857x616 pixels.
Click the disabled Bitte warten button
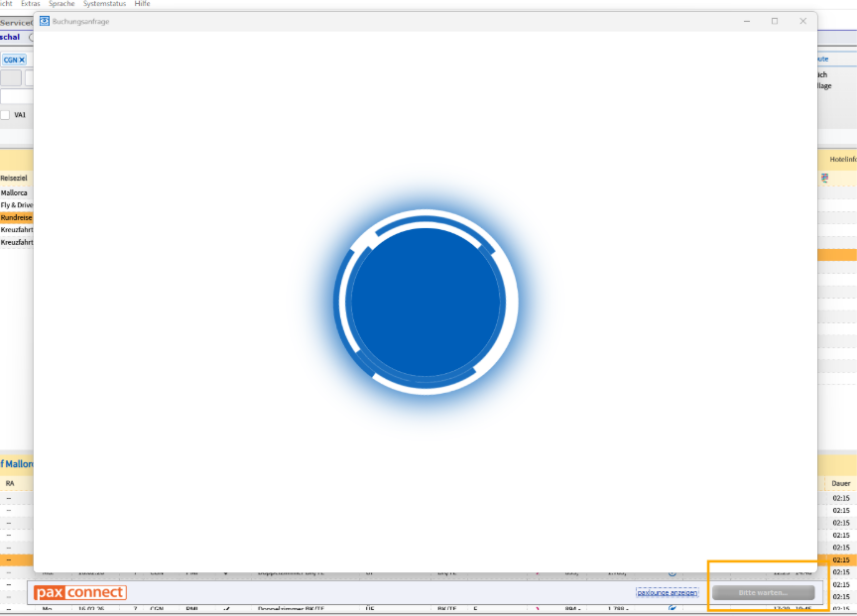763,592
